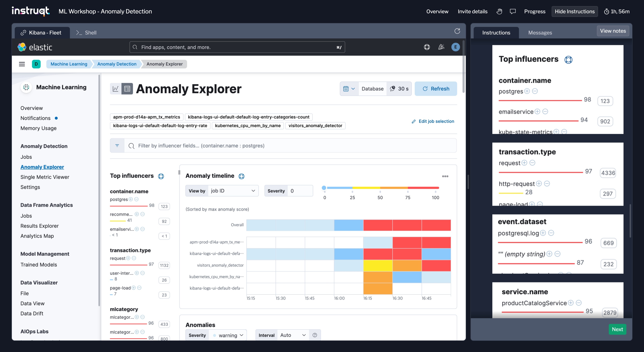Click the D space selector badge
The width and height of the screenshot is (644, 352).
coord(36,64)
